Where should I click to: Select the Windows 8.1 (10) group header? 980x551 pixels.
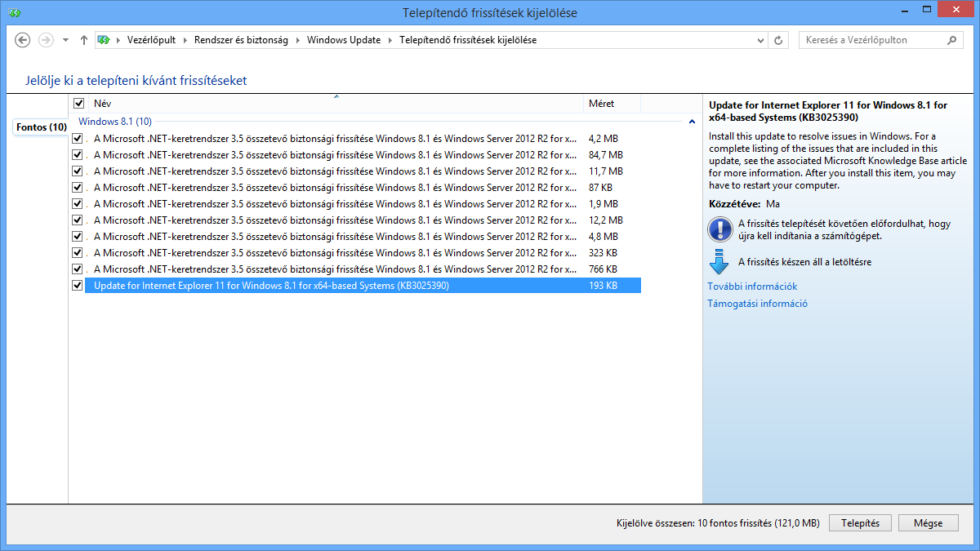click(115, 122)
